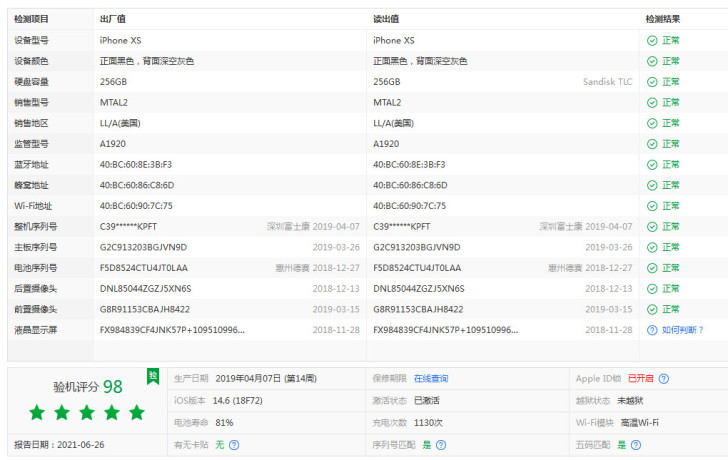Screen dimensions: 728x460
Task: Click factory mainboard serial G2C913203BGJVN9D
Action: [x=143, y=247]
